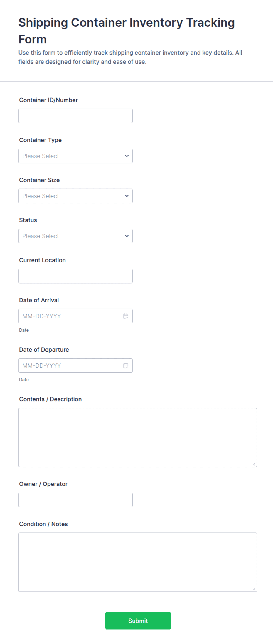Click the Owner / Operator label

(43, 484)
